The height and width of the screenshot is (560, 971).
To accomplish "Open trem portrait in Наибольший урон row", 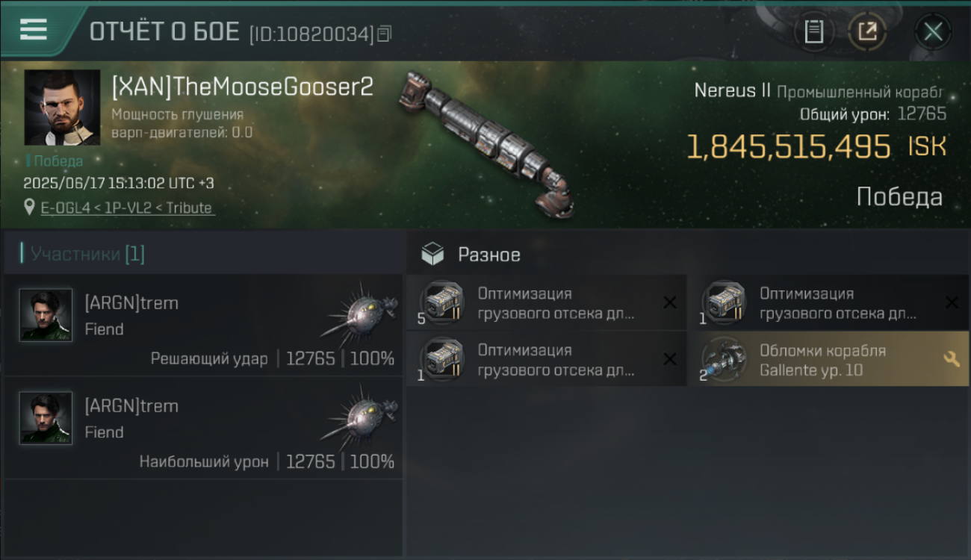I will [x=46, y=418].
